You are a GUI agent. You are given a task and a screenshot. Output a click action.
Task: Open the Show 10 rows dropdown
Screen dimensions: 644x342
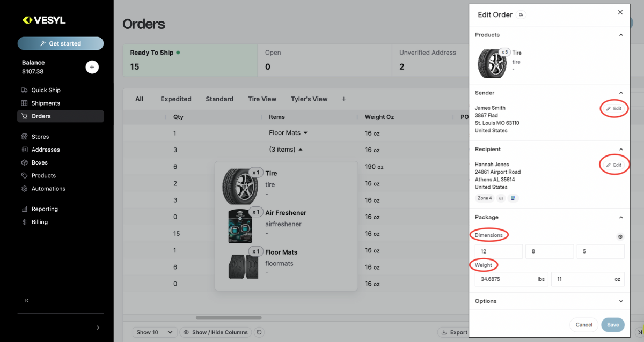[155, 332]
